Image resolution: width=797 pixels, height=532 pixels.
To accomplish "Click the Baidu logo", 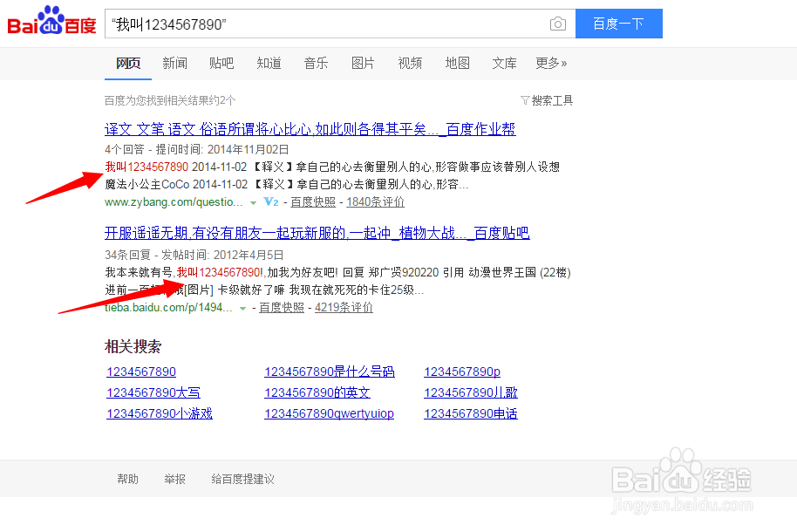I will (51, 21).
